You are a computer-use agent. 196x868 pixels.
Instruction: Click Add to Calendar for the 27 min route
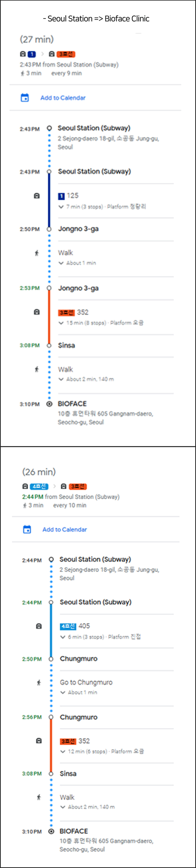(x=63, y=98)
